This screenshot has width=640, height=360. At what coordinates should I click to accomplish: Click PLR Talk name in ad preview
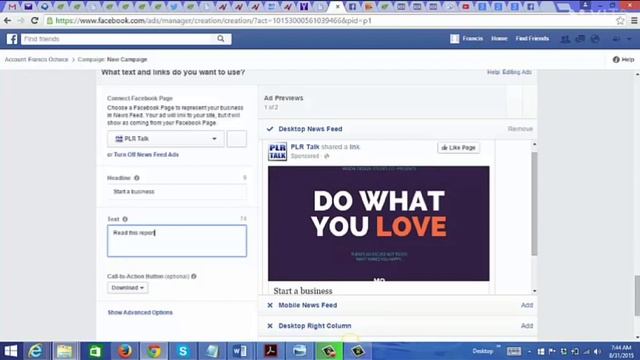pos(305,147)
